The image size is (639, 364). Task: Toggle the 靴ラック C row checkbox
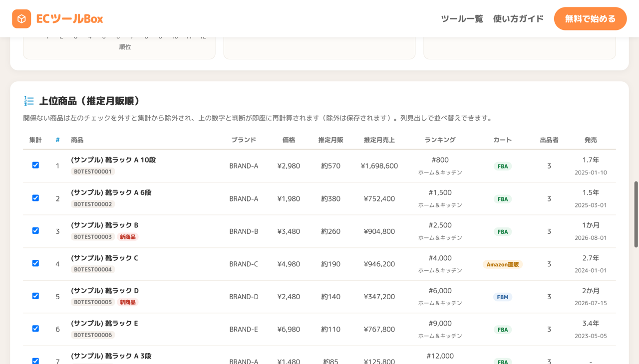[x=35, y=263]
